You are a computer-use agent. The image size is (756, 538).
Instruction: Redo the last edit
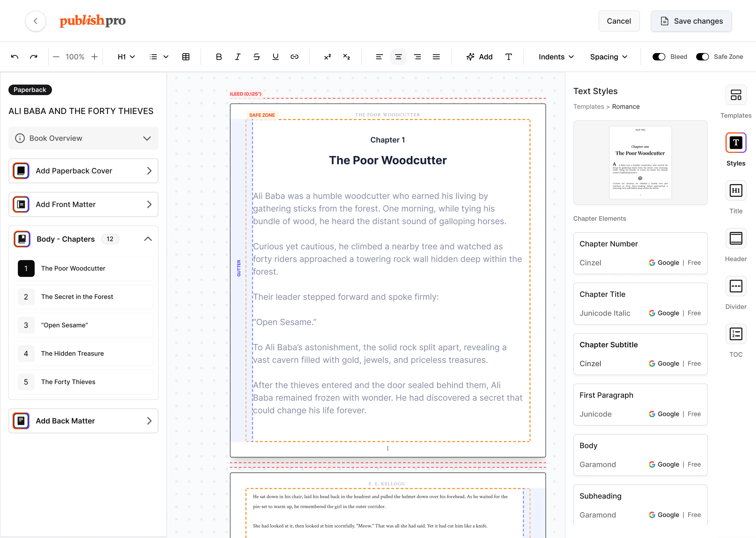[x=33, y=57]
